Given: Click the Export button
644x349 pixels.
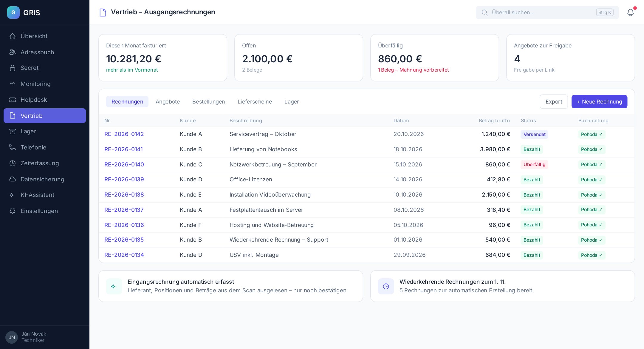Looking at the screenshot, I should pyautogui.click(x=554, y=102).
